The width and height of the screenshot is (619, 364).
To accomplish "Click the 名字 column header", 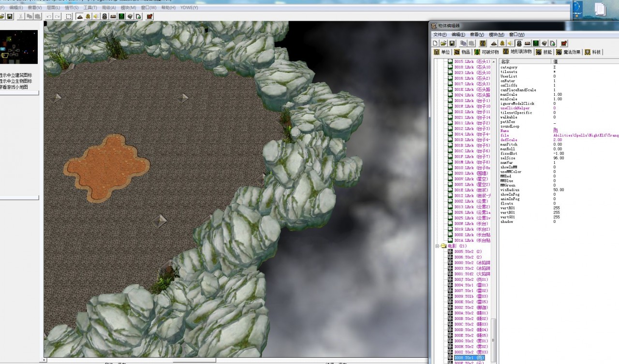I will pos(526,62).
